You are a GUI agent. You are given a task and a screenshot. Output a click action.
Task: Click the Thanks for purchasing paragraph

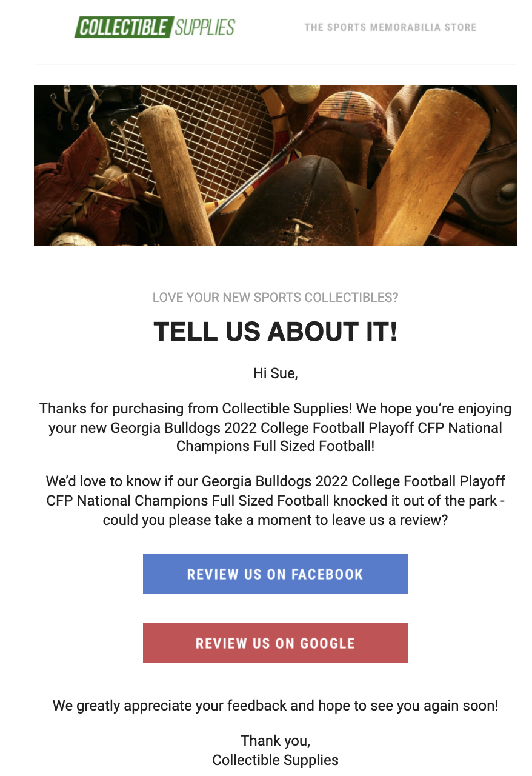(x=275, y=427)
